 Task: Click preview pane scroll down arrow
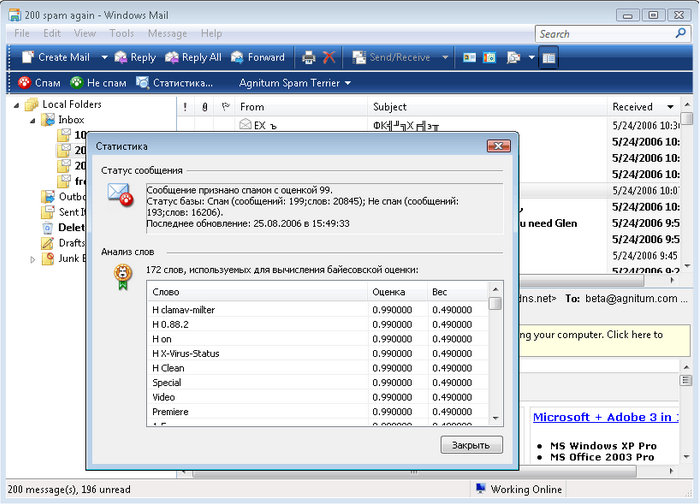pyautogui.click(x=687, y=457)
